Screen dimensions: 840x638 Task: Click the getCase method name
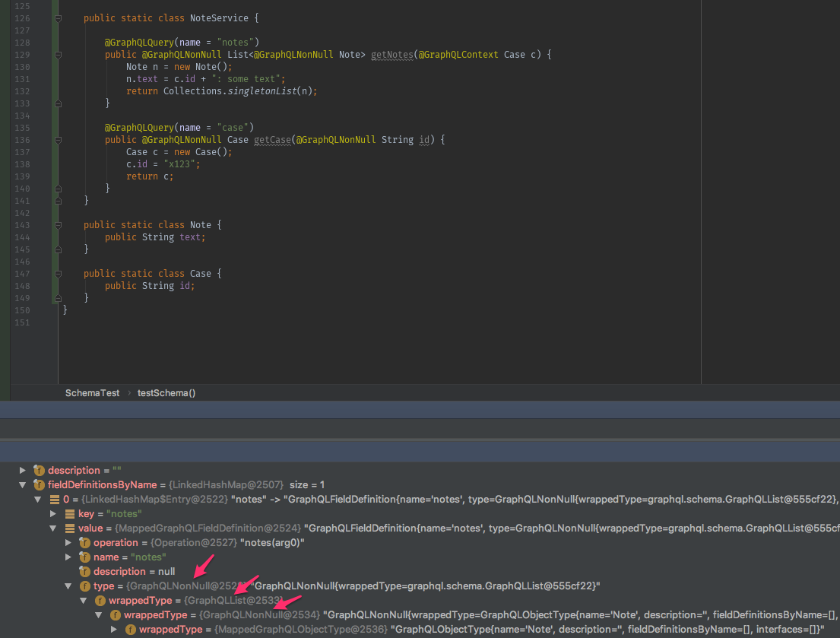pyautogui.click(x=272, y=140)
